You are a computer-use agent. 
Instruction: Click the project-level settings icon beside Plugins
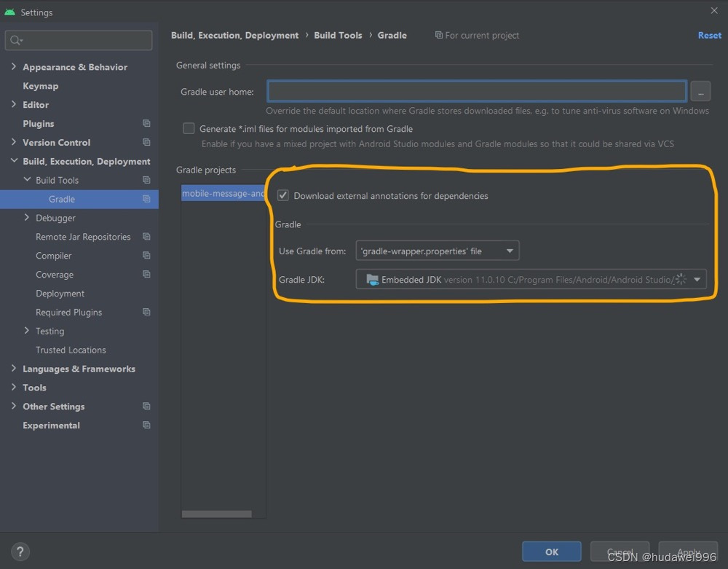click(146, 123)
